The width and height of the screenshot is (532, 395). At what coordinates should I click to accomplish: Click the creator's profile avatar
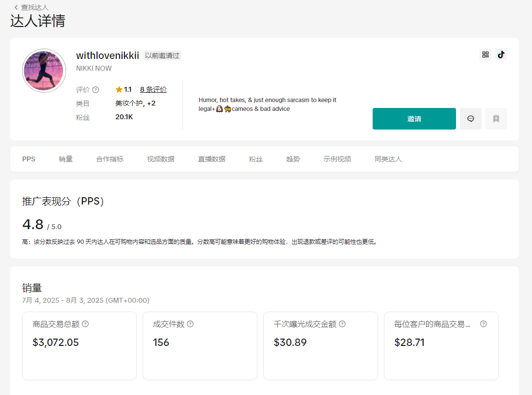(44, 71)
